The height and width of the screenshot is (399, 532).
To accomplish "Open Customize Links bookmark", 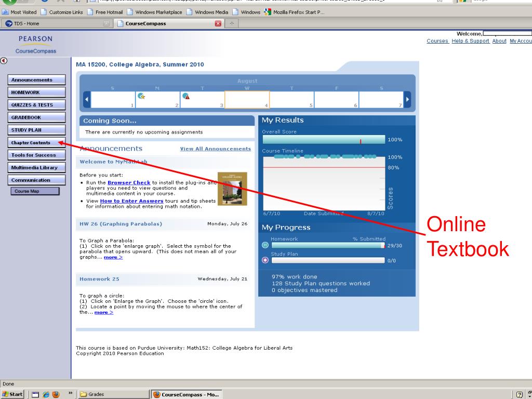I will pos(62,12).
